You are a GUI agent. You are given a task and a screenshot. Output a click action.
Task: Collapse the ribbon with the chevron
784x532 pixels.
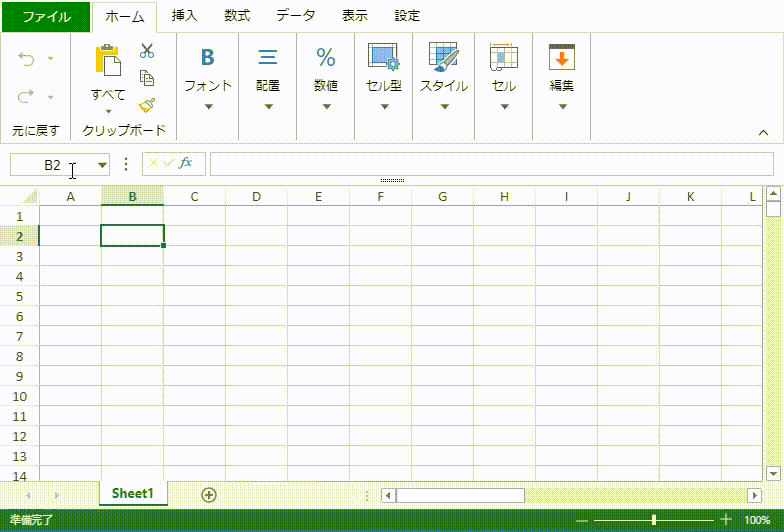pyautogui.click(x=763, y=131)
